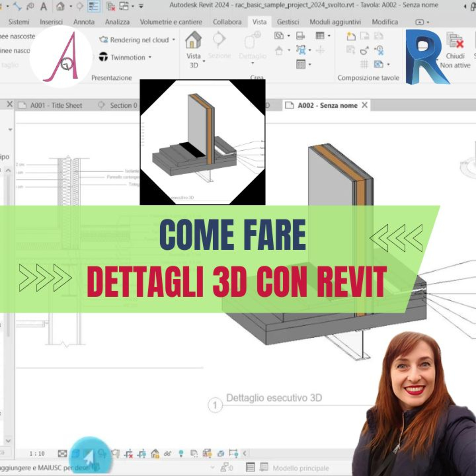
Task: Open the Inserisci ribbon tab
Action: [51, 22]
